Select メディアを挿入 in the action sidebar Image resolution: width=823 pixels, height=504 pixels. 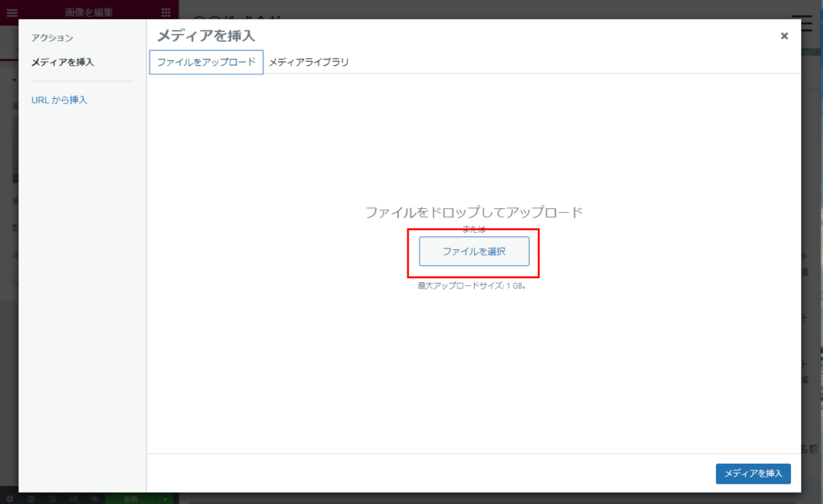(62, 62)
